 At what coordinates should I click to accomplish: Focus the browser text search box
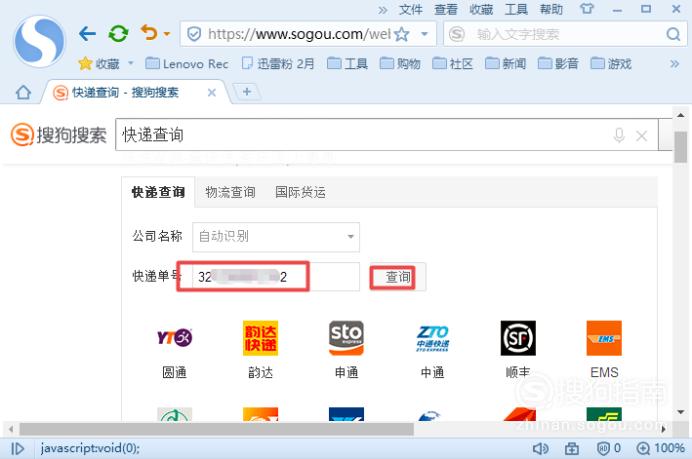(x=565, y=34)
